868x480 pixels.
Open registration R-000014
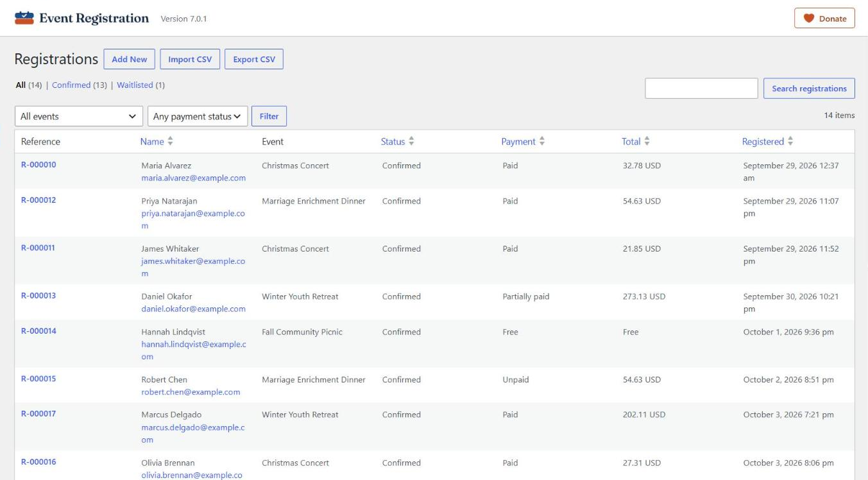click(x=38, y=331)
